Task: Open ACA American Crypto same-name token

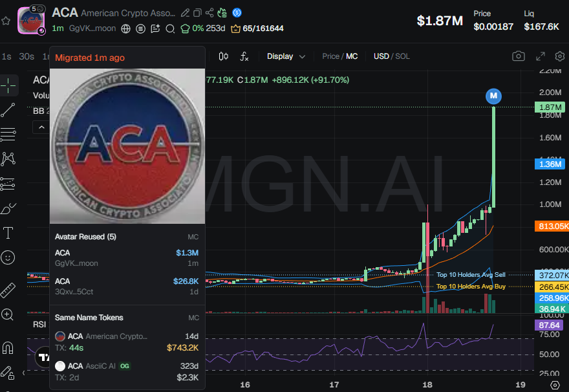Action: tap(127, 342)
